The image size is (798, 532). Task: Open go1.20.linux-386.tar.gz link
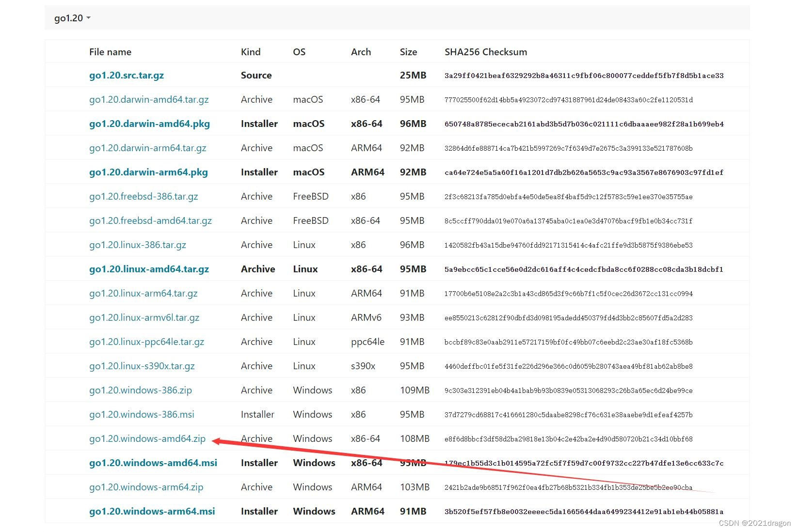(x=138, y=245)
